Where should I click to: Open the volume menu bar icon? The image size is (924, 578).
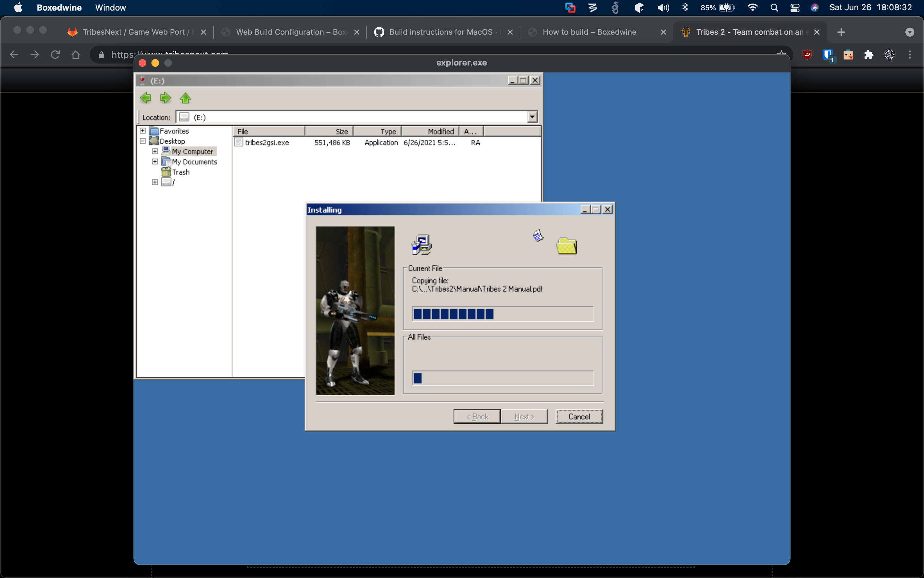pos(663,8)
